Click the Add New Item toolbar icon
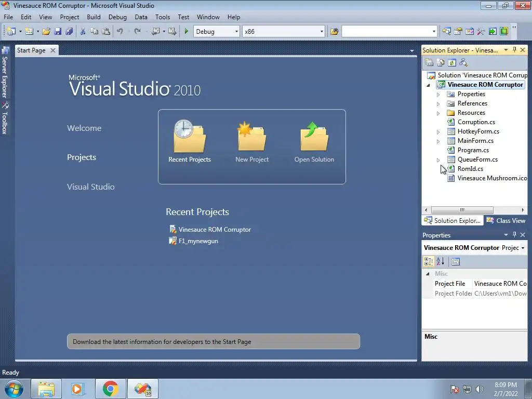Screen dimensions: 532x399 click(29, 31)
